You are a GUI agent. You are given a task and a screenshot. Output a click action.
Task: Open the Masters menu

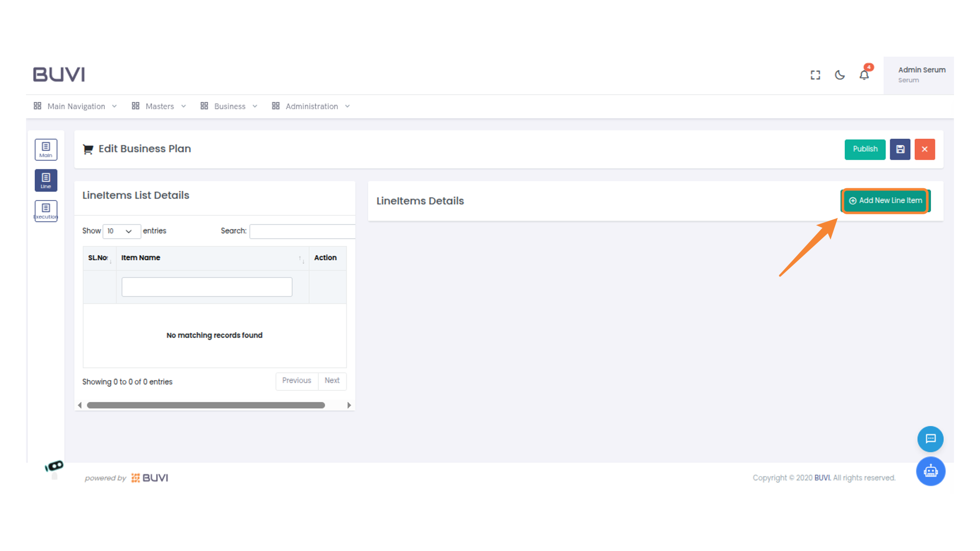pos(159,106)
